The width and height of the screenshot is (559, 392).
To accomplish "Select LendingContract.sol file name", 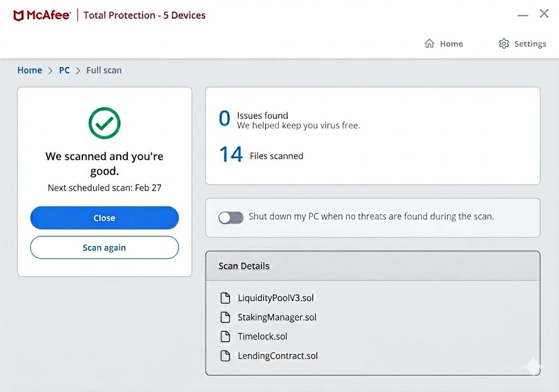I will coord(278,355).
